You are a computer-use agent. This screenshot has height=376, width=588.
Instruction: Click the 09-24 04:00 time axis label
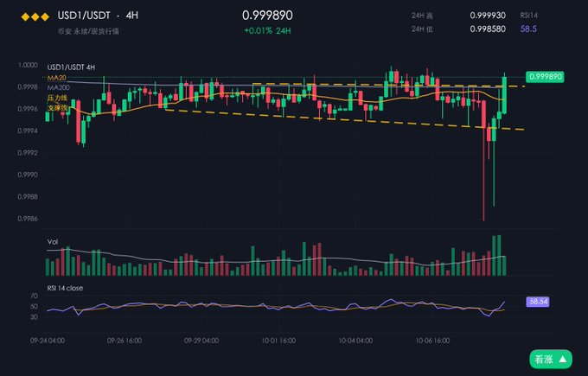pyautogui.click(x=48, y=341)
